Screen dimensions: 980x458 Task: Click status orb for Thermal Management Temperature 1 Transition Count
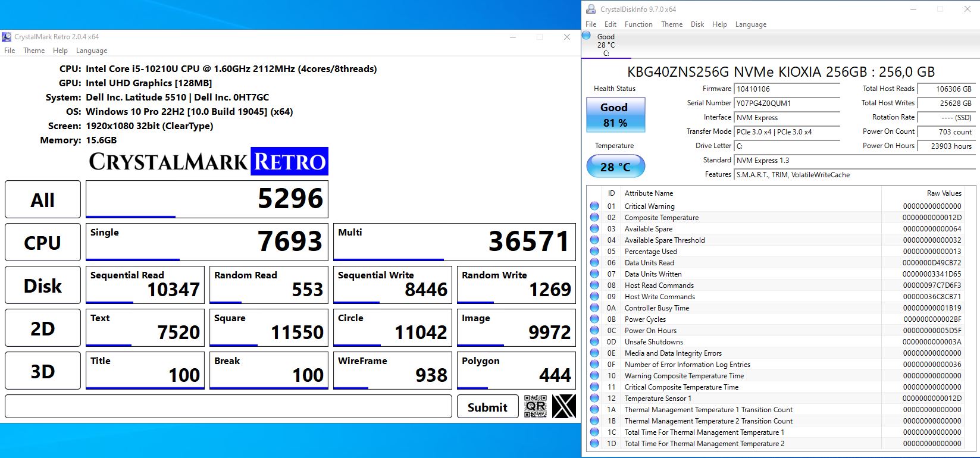(x=594, y=409)
